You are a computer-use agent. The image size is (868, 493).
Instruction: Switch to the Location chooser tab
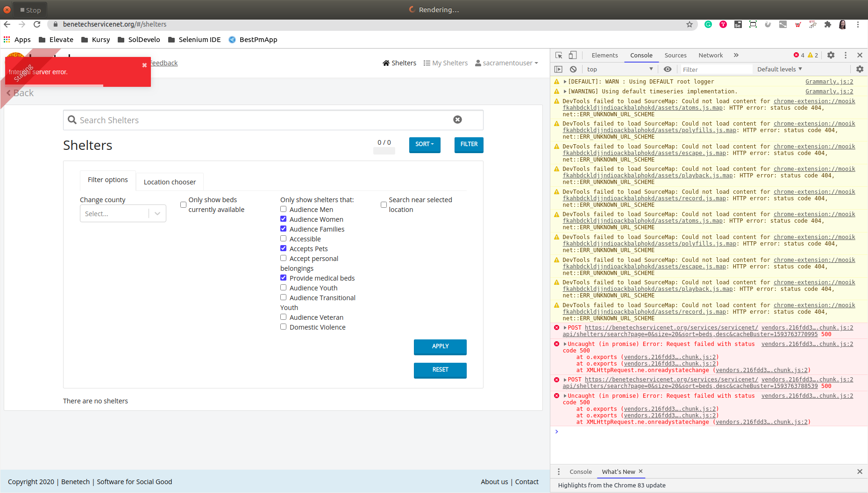click(x=170, y=182)
